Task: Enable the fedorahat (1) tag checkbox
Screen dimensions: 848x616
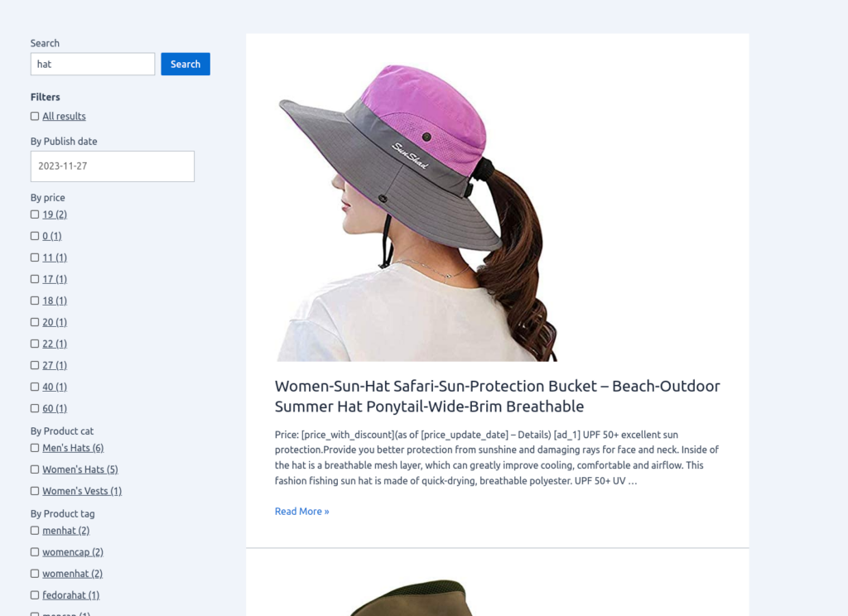Action: click(35, 595)
